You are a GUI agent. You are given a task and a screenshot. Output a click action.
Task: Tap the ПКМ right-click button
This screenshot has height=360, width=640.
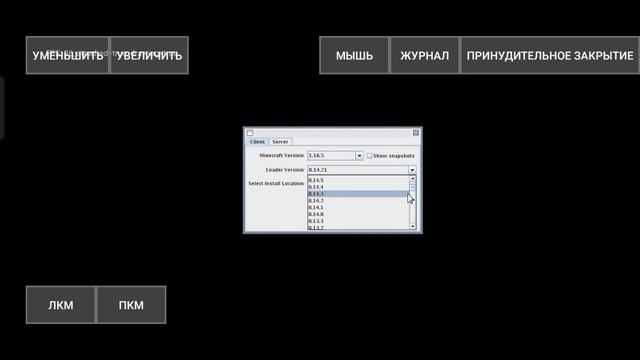coord(131,305)
